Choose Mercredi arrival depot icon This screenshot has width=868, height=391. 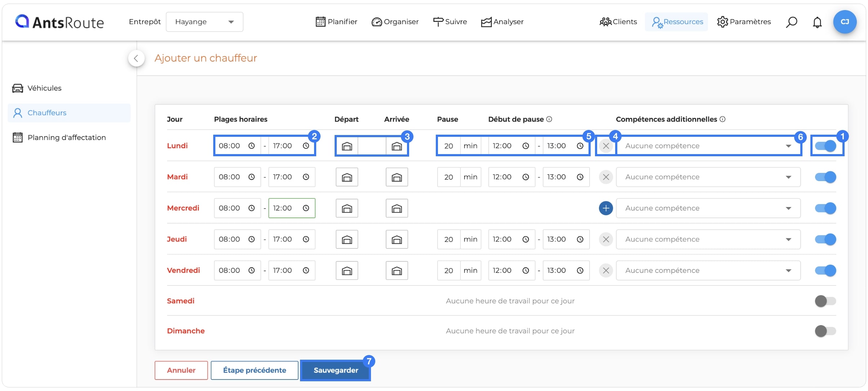(397, 208)
